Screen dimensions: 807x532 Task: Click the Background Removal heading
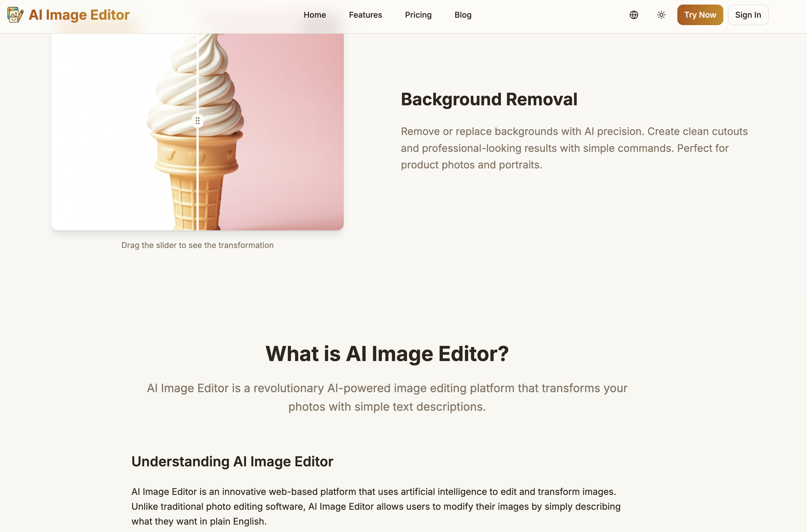tap(489, 99)
